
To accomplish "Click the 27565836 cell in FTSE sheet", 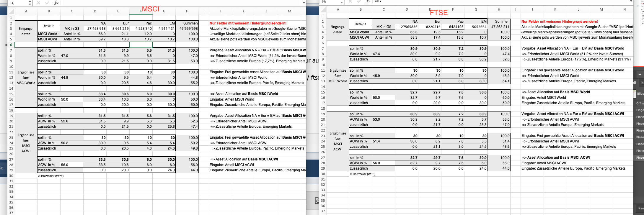I will [407, 27].
